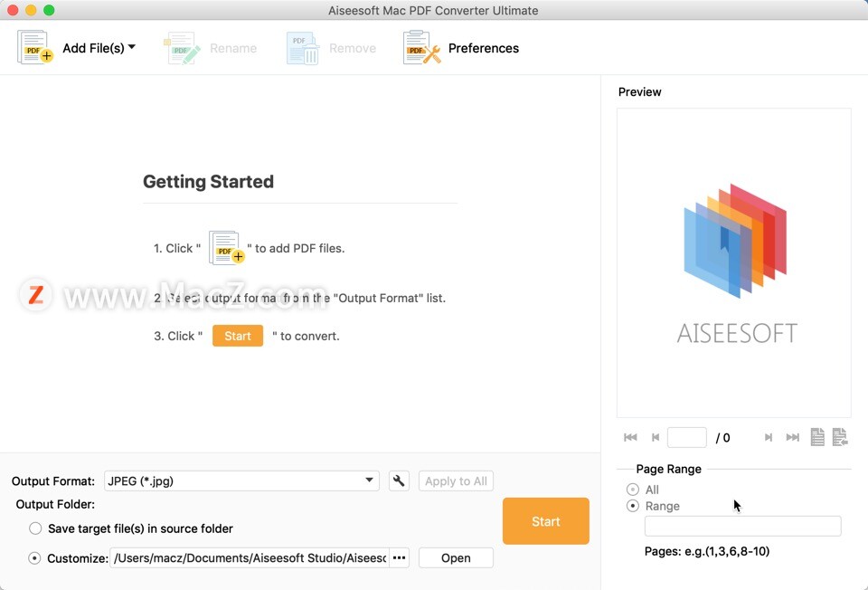Viewport: 868px width, 590px height.
Task: Click the "Output Folder:" label
Action: click(x=55, y=504)
